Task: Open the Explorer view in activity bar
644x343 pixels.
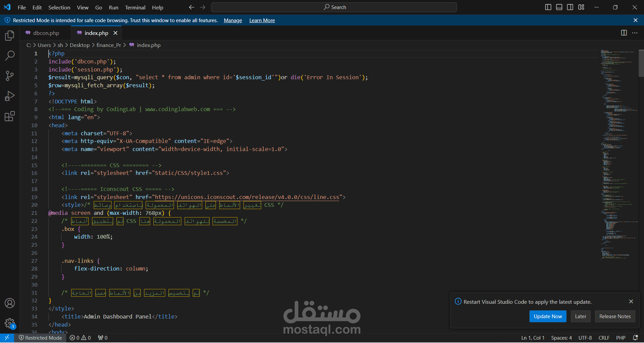Action: coord(10,36)
